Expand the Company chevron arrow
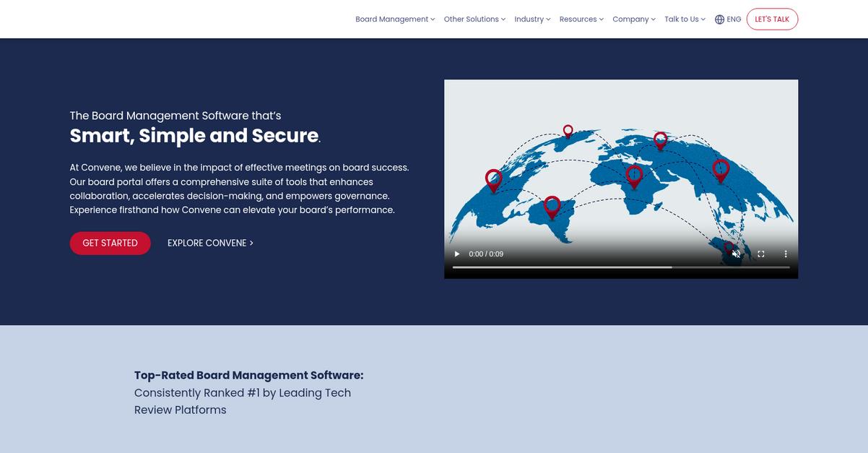The height and width of the screenshot is (453, 868). [653, 20]
